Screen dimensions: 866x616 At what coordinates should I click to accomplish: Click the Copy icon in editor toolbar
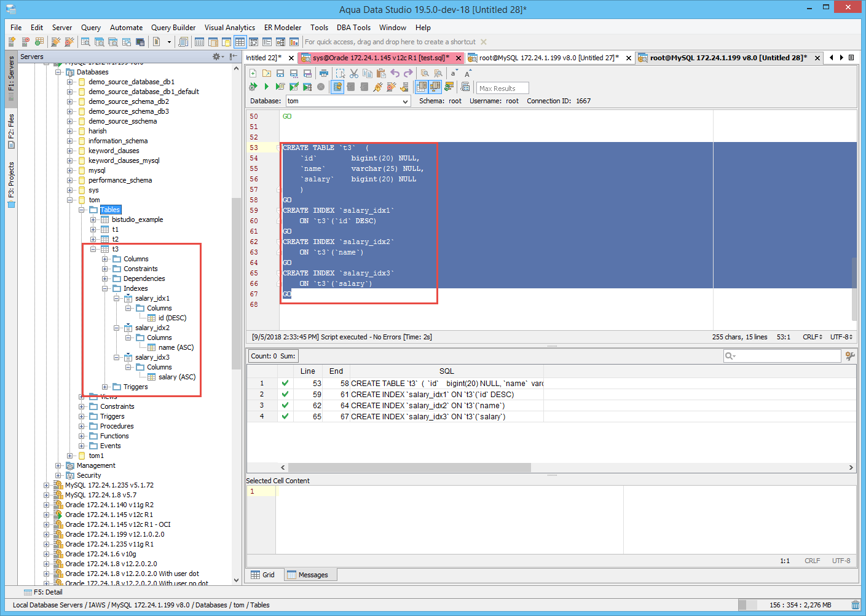368,73
